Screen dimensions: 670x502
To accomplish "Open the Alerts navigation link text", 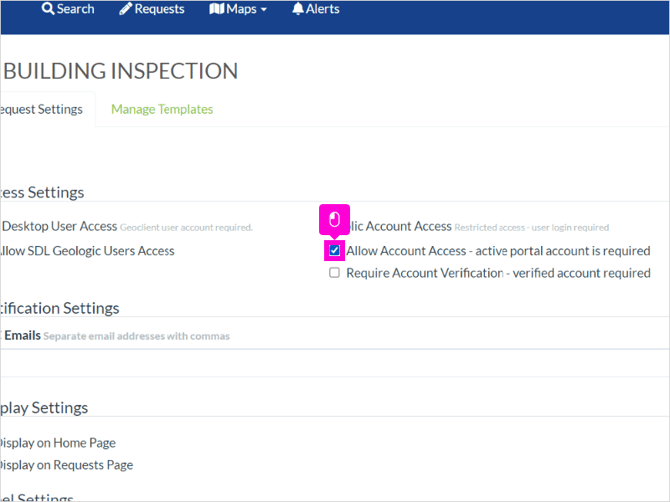I will pos(323,9).
